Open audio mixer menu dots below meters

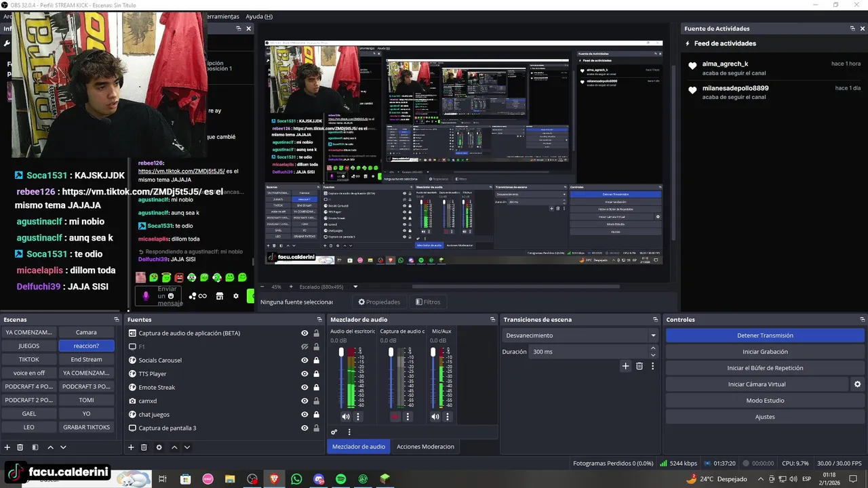click(x=349, y=432)
